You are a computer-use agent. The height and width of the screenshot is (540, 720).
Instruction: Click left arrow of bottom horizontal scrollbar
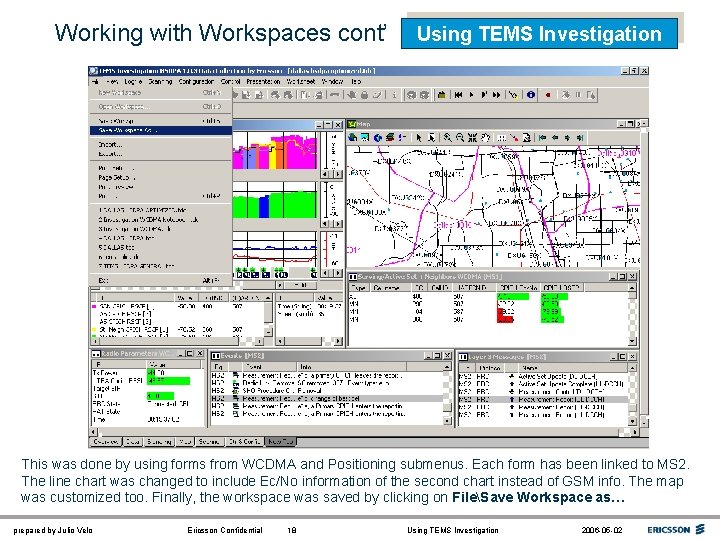click(x=94, y=432)
